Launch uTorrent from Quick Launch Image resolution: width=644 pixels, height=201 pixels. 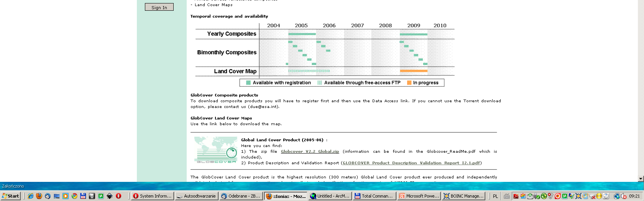[101, 196]
